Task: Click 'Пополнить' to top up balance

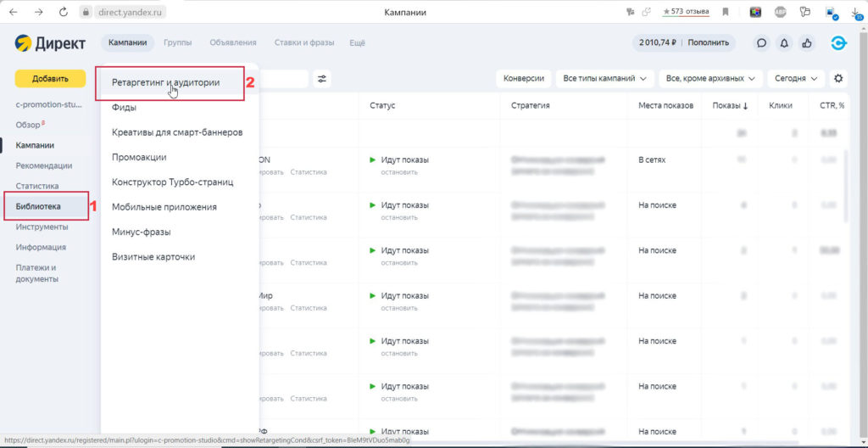Action: point(707,42)
